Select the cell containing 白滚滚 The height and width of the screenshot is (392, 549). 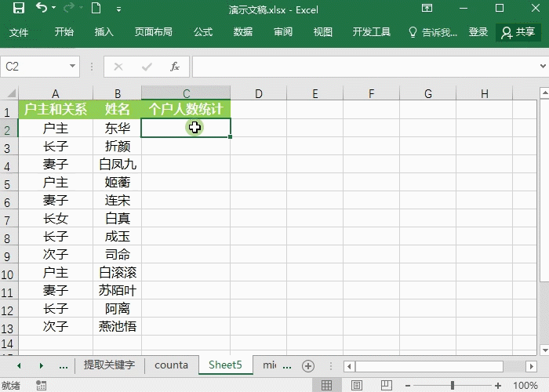coord(118,272)
